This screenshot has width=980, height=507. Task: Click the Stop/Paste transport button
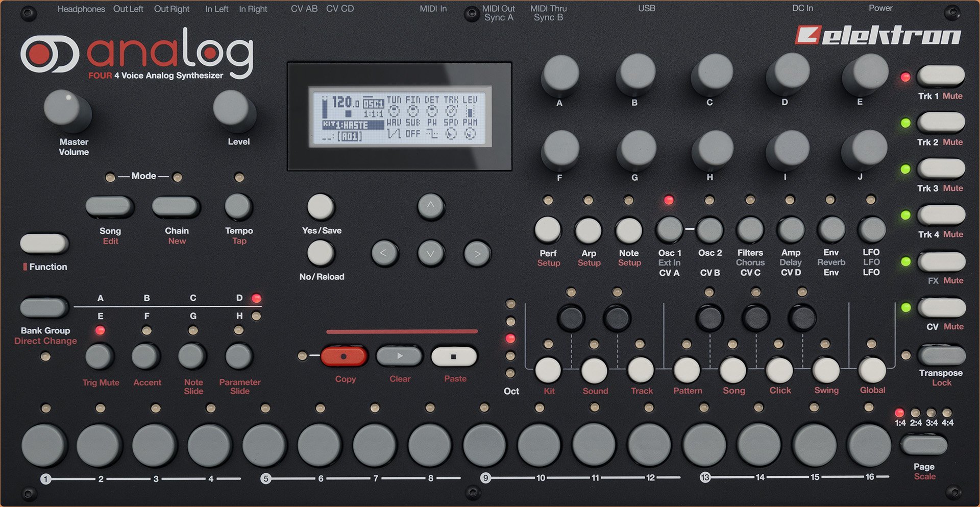tap(454, 356)
